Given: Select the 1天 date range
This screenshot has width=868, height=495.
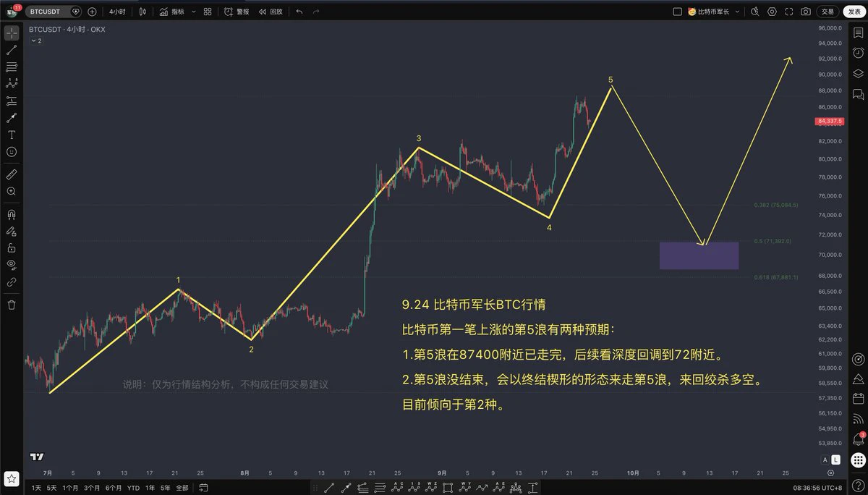Looking at the screenshot, I should (36, 488).
